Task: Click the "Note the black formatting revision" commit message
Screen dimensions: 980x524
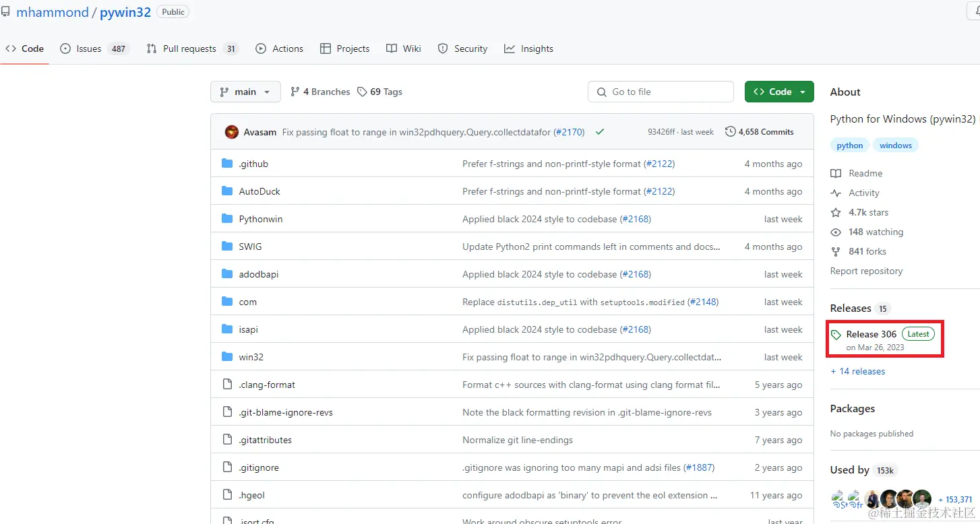Action: (587, 412)
